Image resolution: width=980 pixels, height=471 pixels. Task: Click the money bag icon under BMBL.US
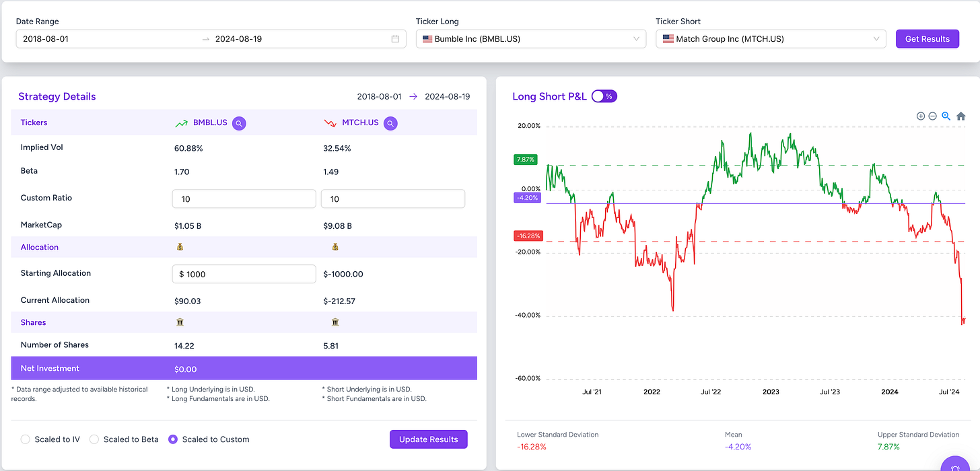click(x=180, y=247)
